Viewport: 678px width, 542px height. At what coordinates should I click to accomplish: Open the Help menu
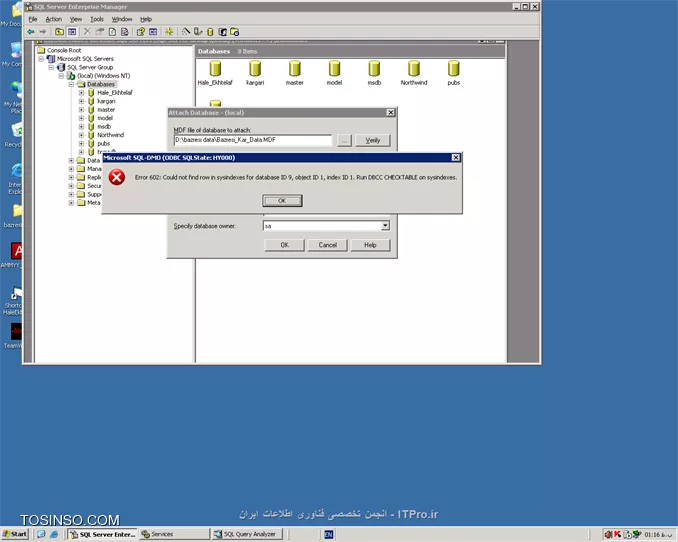(146, 19)
